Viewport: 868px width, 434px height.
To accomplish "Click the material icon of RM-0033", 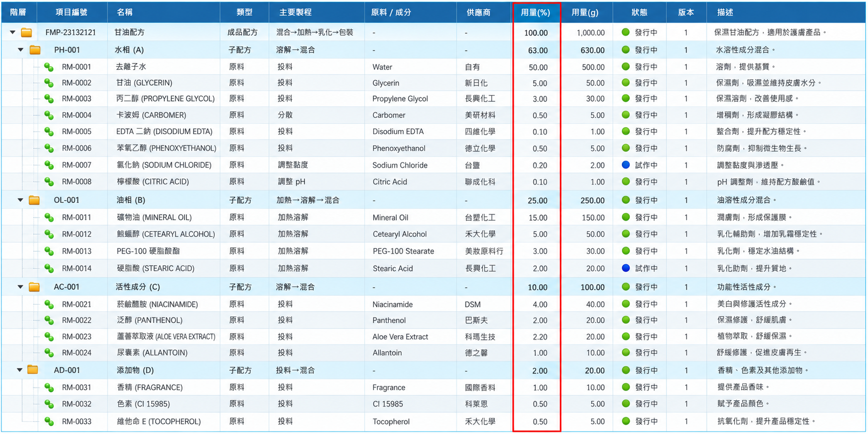I will (x=49, y=421).
